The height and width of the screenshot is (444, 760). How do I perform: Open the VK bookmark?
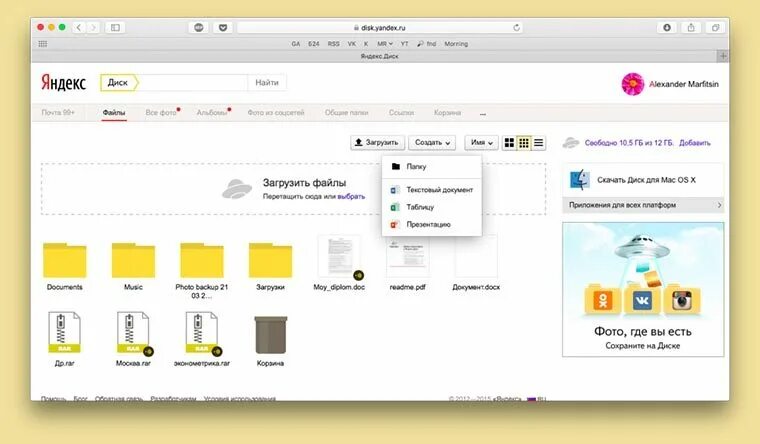point(351,44)
